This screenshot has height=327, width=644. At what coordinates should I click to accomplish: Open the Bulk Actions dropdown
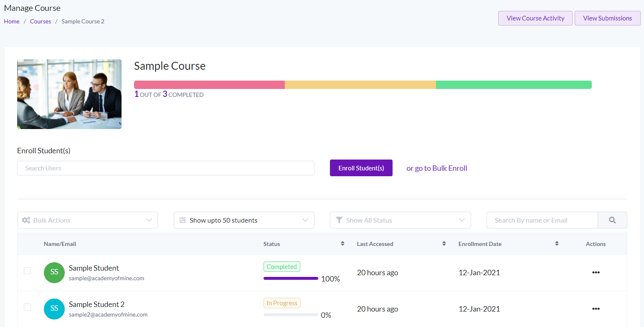(x=87, y=220)
